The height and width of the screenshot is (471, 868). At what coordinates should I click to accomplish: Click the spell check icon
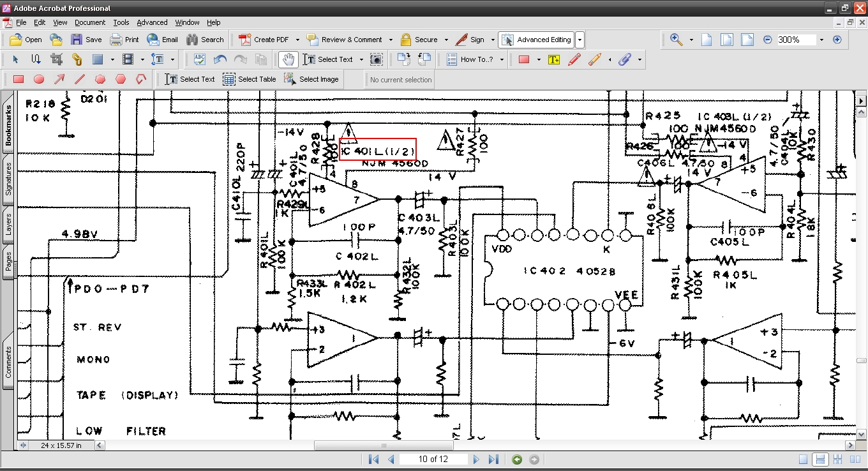point(199,59)
